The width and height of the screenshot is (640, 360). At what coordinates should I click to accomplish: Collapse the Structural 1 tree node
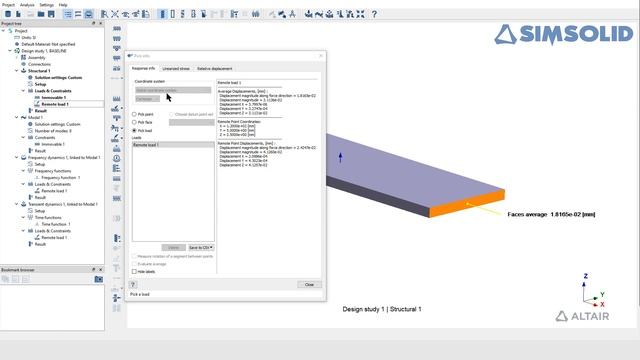(x=17, y=71)
